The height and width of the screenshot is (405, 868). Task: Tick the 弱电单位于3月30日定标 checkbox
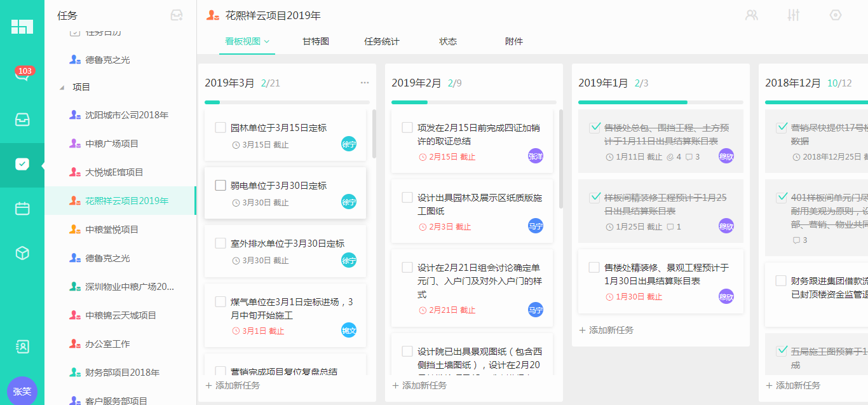click(x=220, y=186)
